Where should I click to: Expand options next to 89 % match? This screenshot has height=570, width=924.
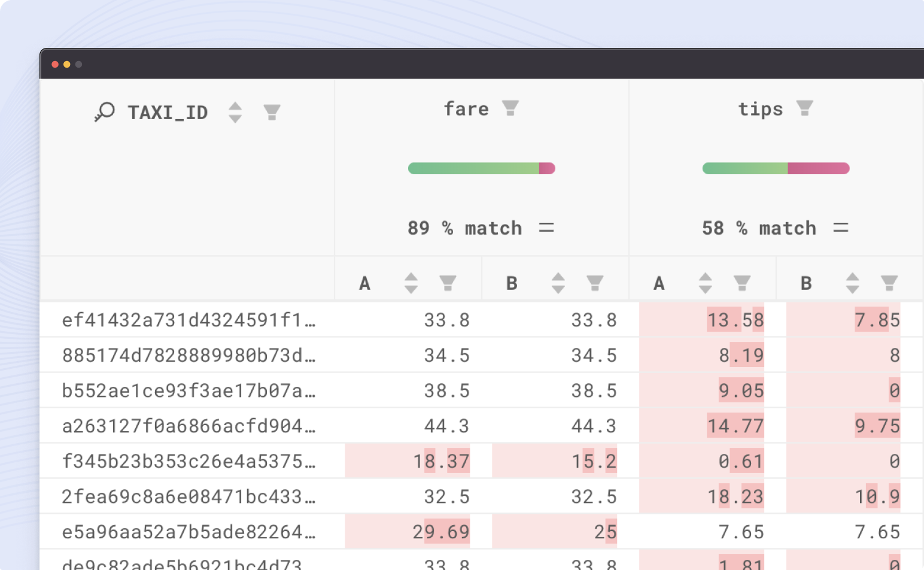click(546, 228)
